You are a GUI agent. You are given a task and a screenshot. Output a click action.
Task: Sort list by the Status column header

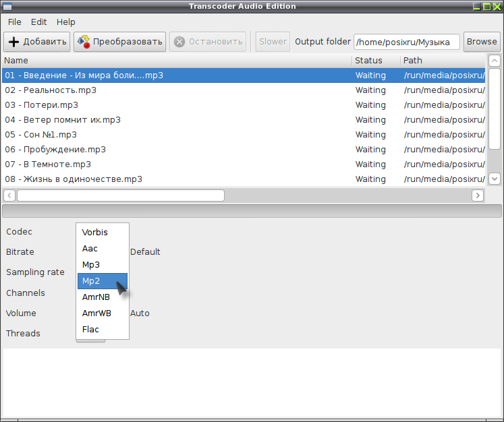pos(376,61)
